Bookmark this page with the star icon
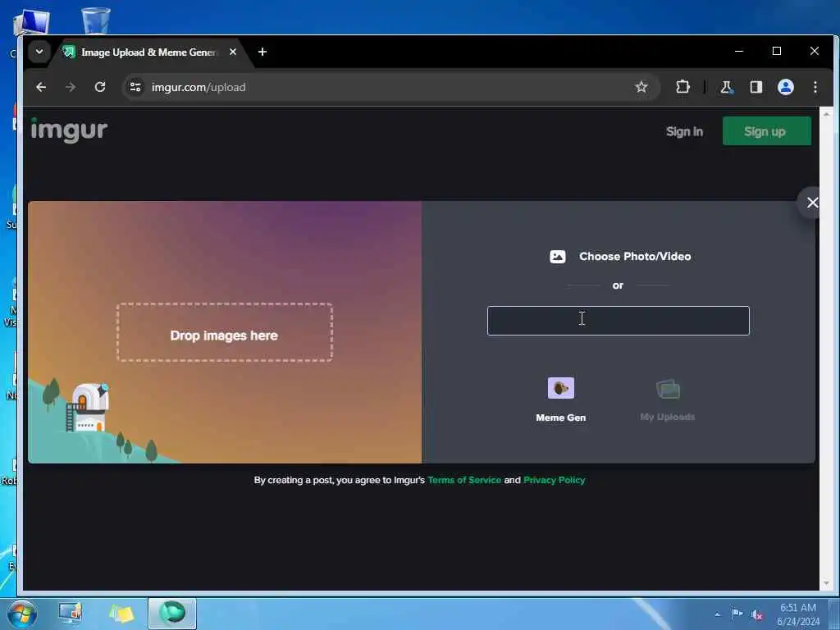The image size is (840, 630). point(641,87)
